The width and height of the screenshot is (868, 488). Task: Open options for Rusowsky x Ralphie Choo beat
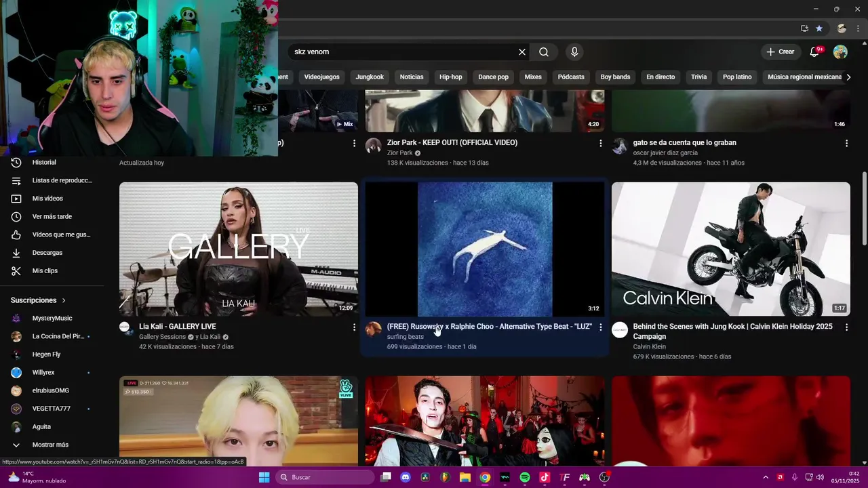coord(600,327)
